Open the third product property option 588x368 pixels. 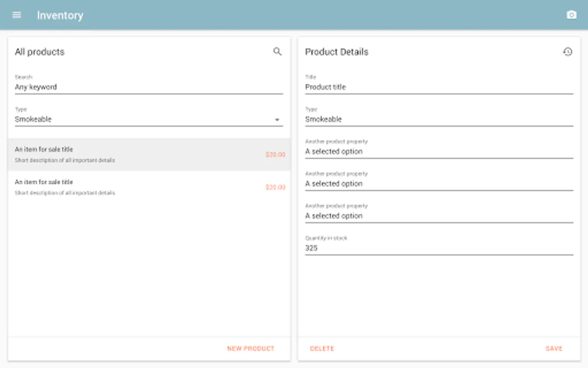pos(439,216)
